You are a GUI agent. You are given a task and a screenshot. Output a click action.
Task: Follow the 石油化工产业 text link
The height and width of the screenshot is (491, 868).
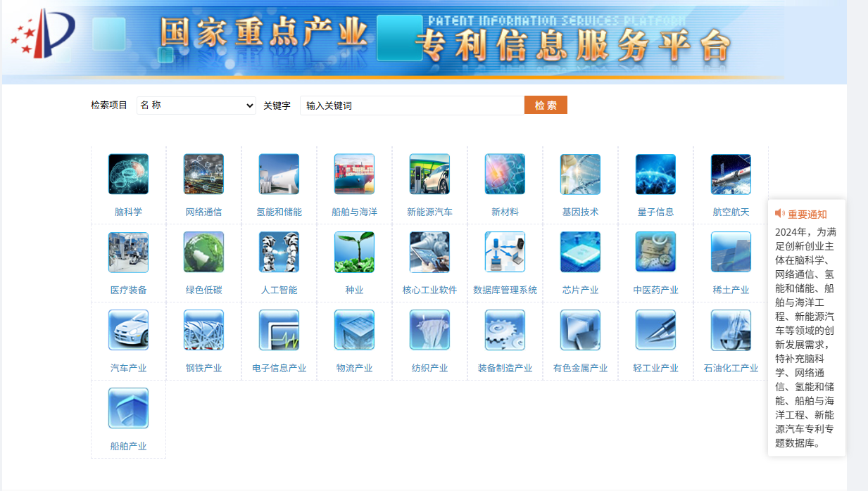[x=731, y=368]
